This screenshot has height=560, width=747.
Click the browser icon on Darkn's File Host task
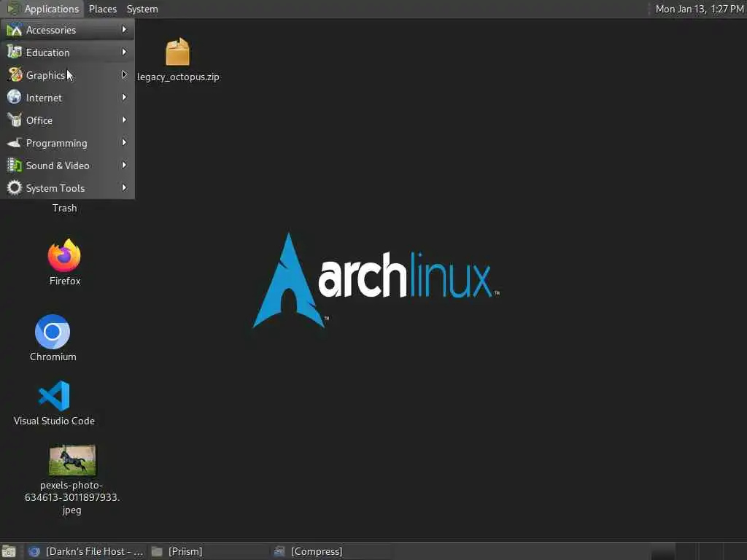coord(34,551)
